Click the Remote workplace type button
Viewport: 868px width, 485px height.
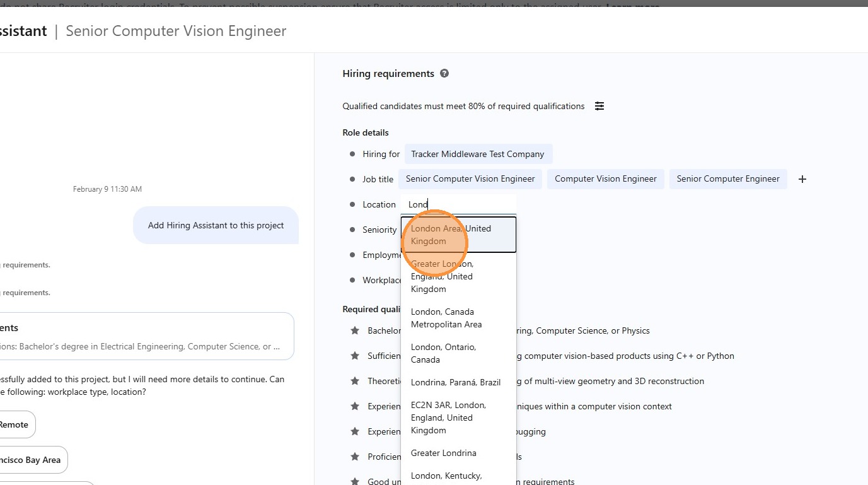[x=14, y=424]
